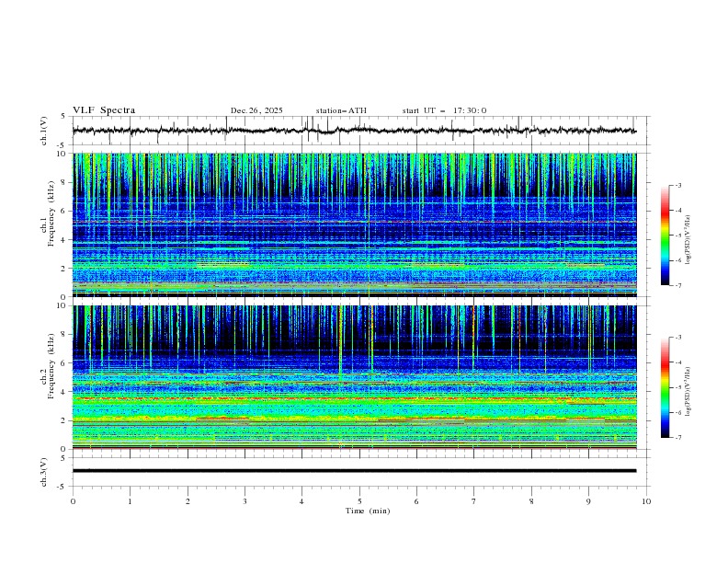Click the '-3' value on ch.1 colorbar
The image size is (728, 563).
click(x=678, y=185)
